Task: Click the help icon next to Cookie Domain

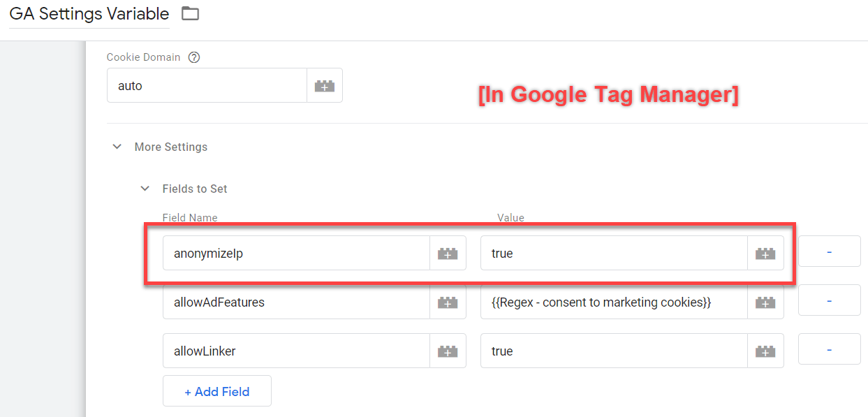Action: [x=194, y=57]
